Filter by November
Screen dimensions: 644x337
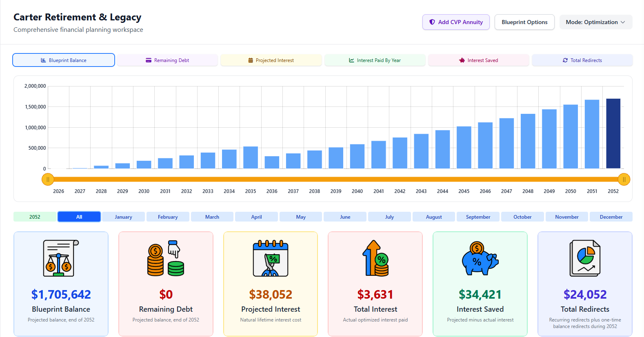[567, 217]
